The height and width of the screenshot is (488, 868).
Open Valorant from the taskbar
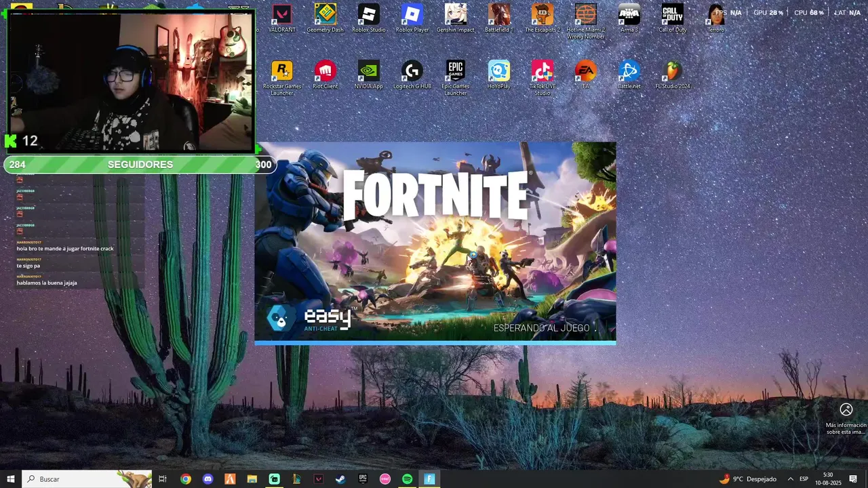tap(319, 479)
